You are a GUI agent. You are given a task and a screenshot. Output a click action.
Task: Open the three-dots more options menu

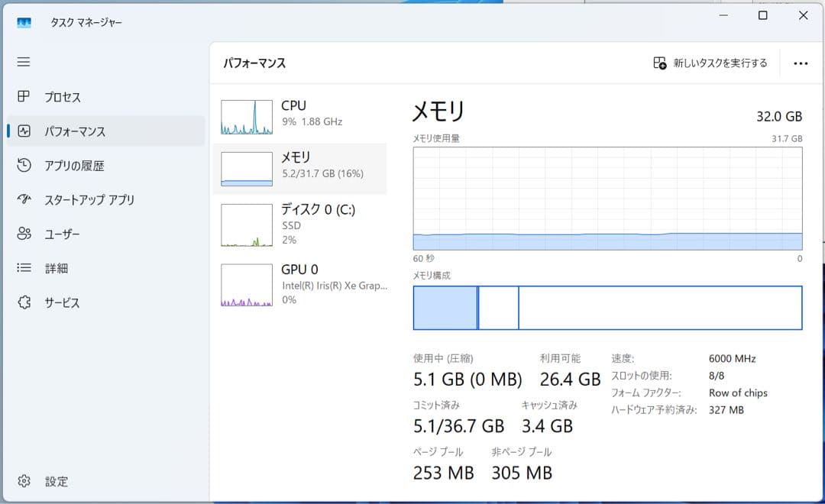(801, 63)
